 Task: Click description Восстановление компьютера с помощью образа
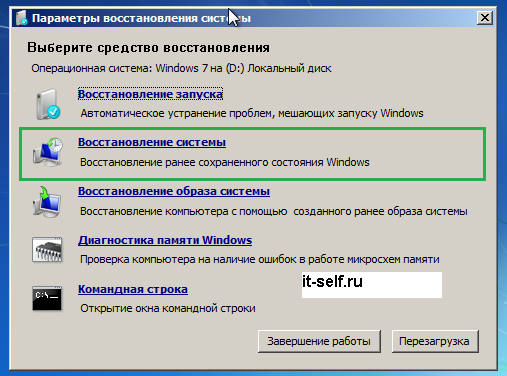tap(274, 211)
